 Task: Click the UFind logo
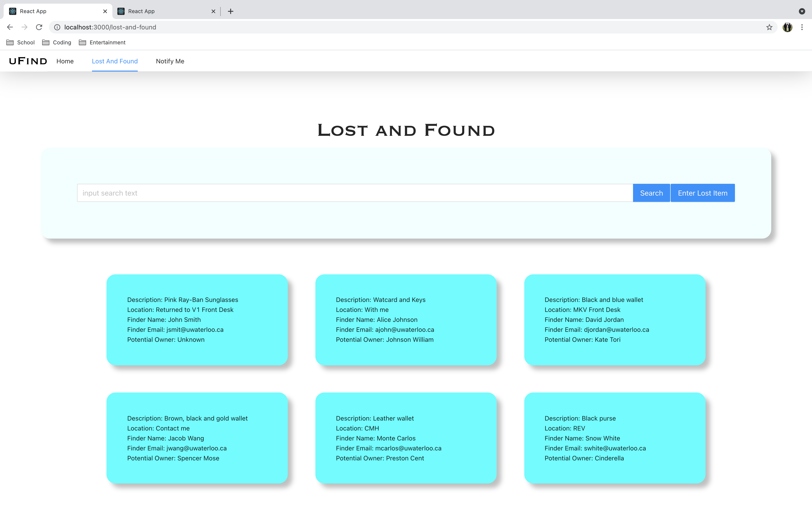(x=28, y=61)
